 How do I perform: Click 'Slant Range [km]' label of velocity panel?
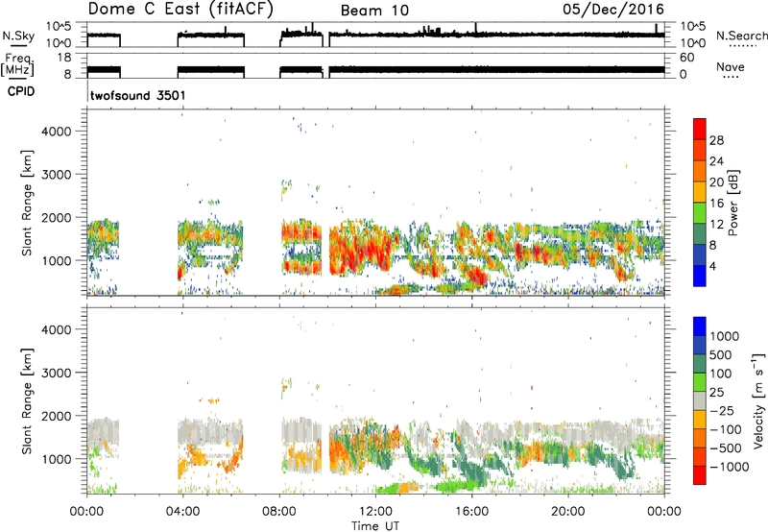coord(27,400)
